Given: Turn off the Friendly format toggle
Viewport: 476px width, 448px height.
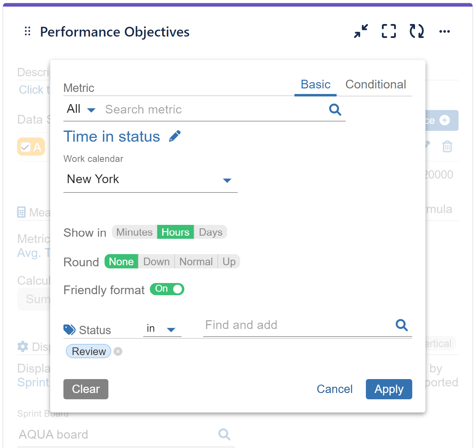Looking at the screenshot, I should tap(167, 289).
